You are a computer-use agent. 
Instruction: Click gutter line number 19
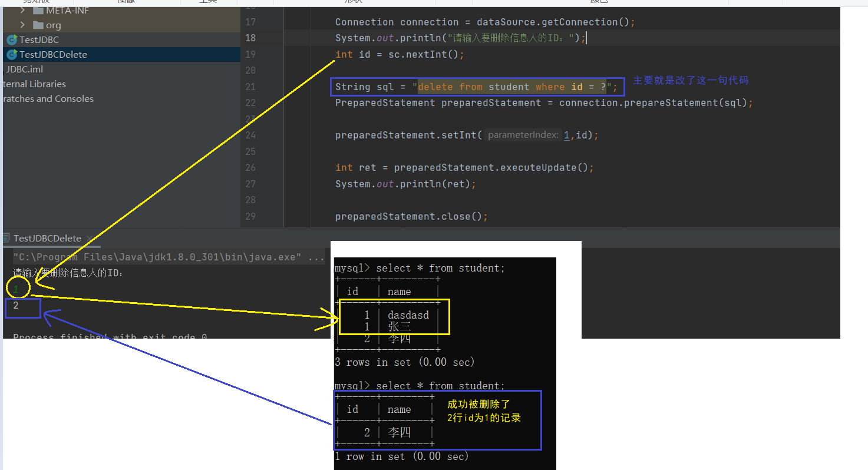click(x=250, y=54)
